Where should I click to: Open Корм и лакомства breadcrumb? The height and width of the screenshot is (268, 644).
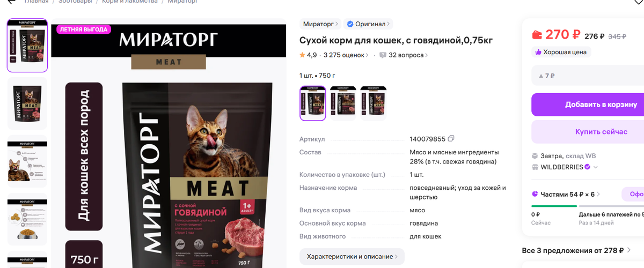coord(130,2)
